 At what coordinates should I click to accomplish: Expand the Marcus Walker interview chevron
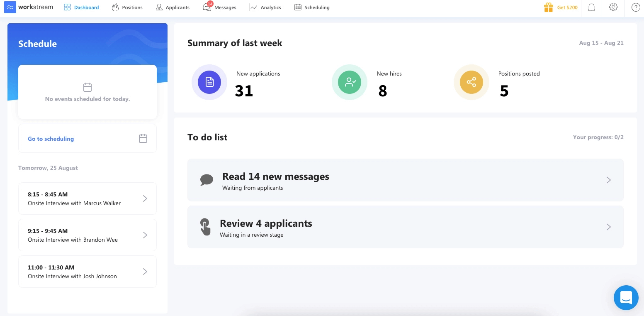tap(145, 198)
